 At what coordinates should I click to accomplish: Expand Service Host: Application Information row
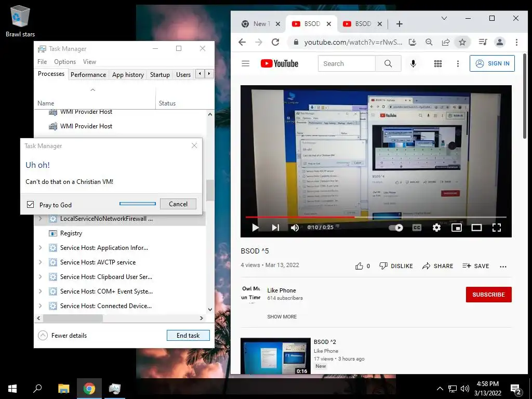[40, 248]
